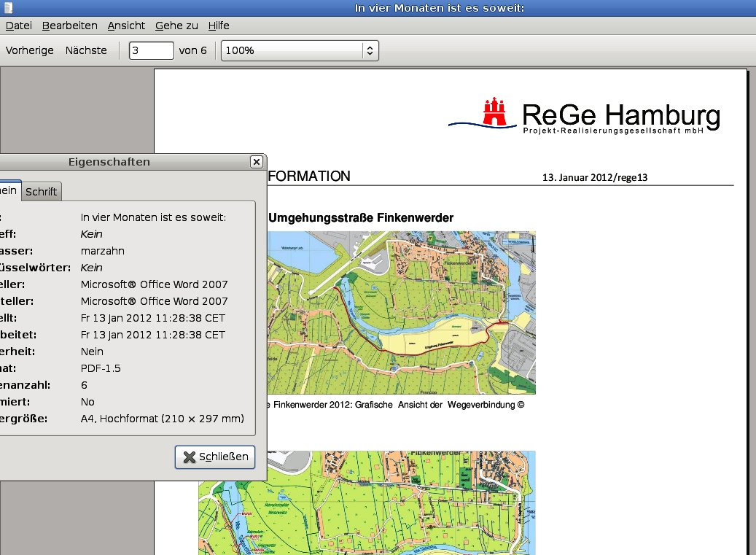The width and height of the screenshot is (756, 555).
Task: Click the date text 13. Januar 2012/rege13
Action: (x=595, y=177)
